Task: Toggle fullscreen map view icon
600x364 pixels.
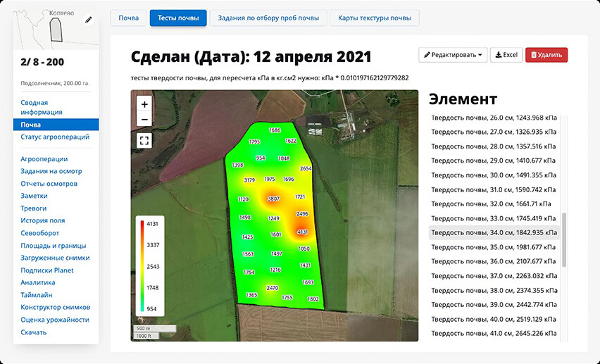Action: [144, 140]
